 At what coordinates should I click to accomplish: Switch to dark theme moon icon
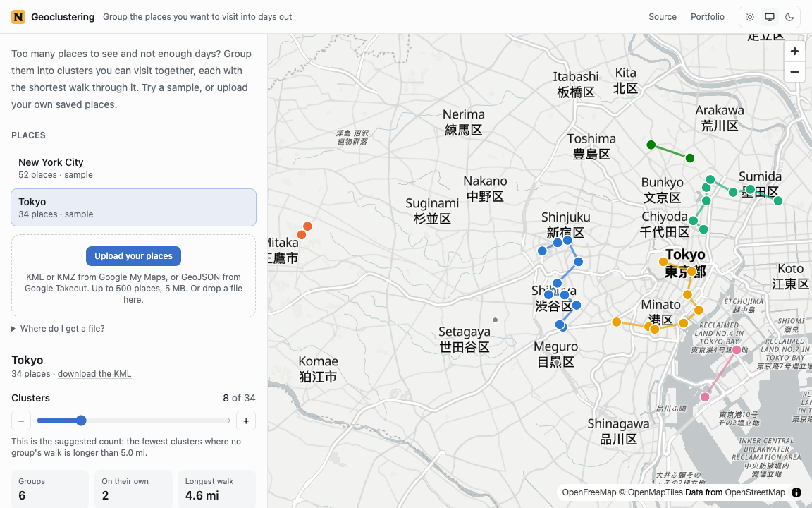tap(789, 17)
